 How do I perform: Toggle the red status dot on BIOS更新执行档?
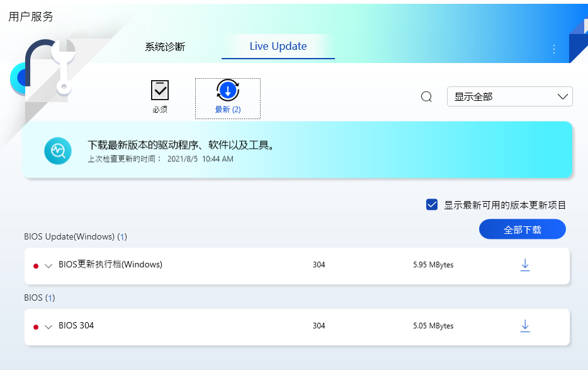36,265
